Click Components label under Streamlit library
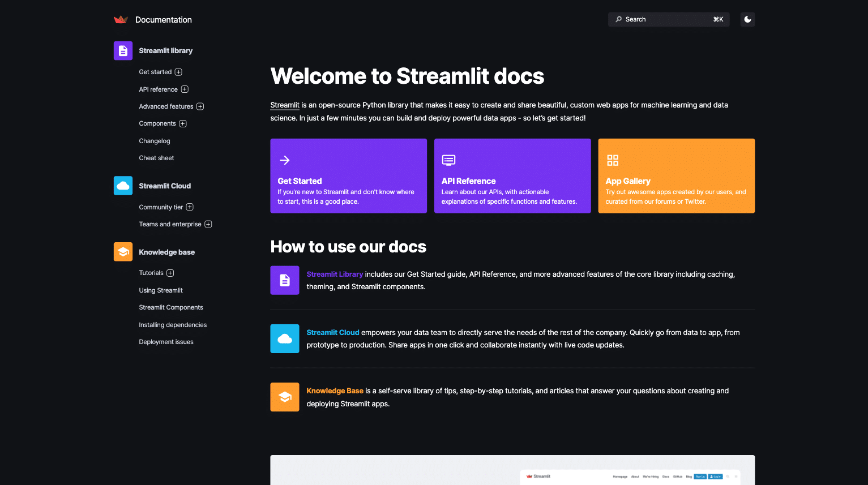Image resolution: width=868 pixels, height=485 pixels. (x=157, y=123)
